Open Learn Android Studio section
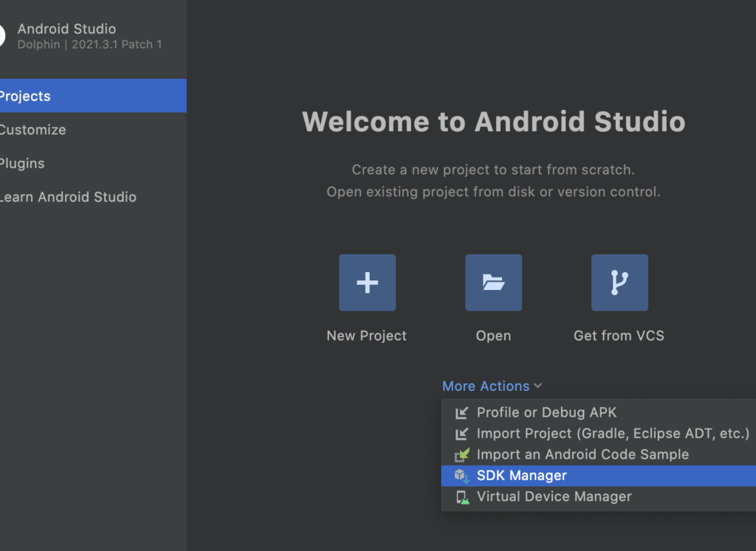The image size is (756, 551). tap(93, 197)
